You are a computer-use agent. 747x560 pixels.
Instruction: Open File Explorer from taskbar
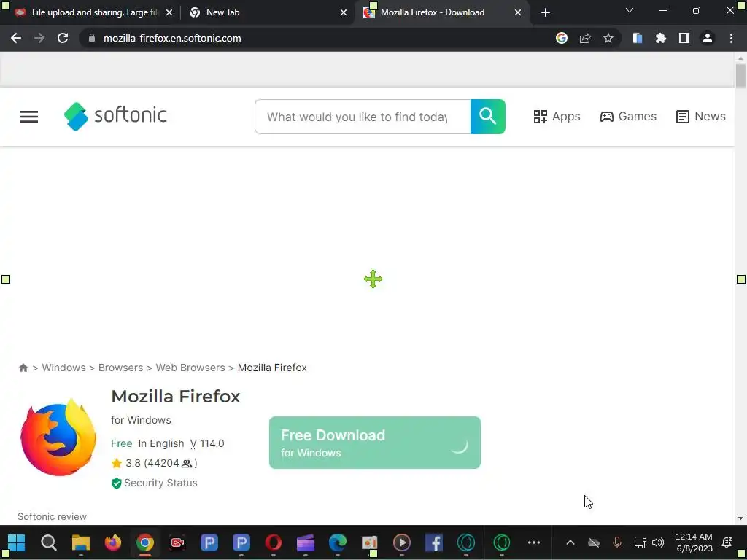tap(81, 542)
